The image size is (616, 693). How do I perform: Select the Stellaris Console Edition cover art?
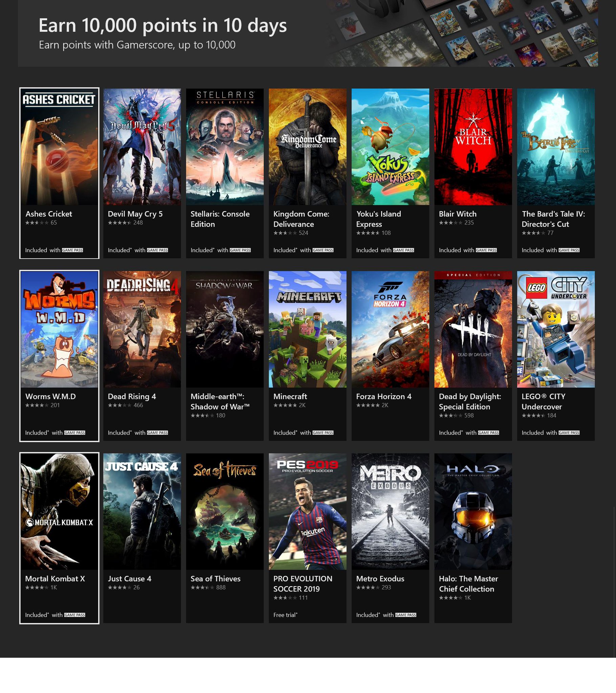[x=225, y=147]
